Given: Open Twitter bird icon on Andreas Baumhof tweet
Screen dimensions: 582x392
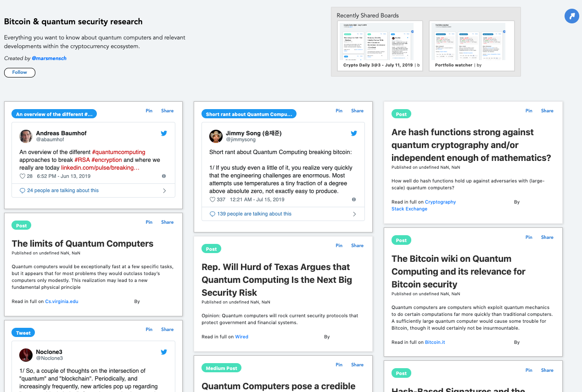Looking at the screenshot, I should 164,133.
